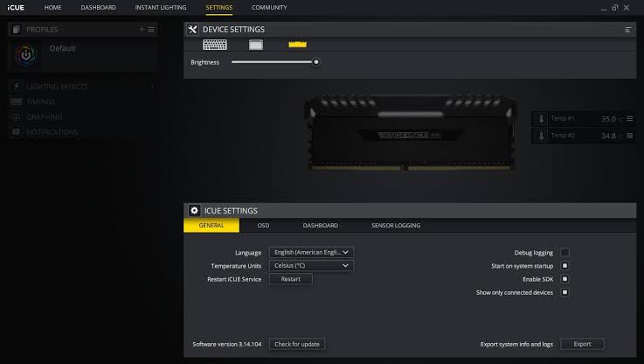Toggle Show only connected devices checkbox
Viewport: 644px width, 364px height.
point(565,292)
